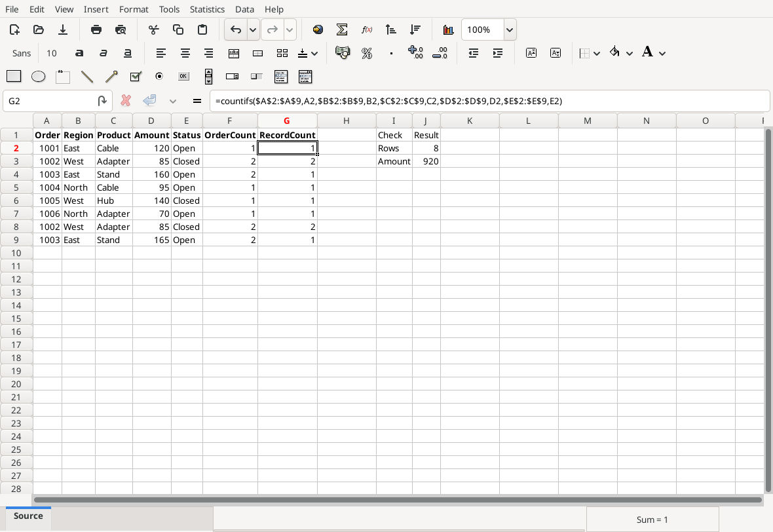This screenshot has height=532, width=773.
Task: Align text left
Action: tap(160, 53)
